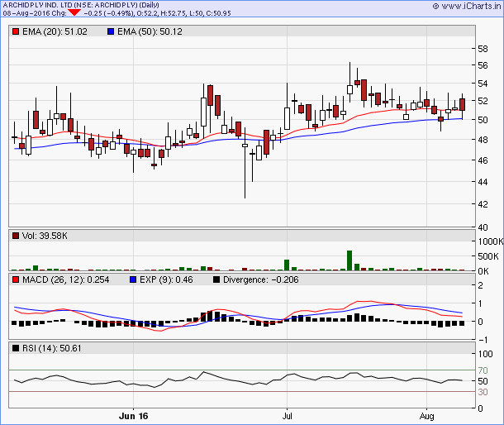This screenshot has width=504, height=425.
Task: Select the chart title ARCHIDPLY IND. LTD
Action: [38, 5]
